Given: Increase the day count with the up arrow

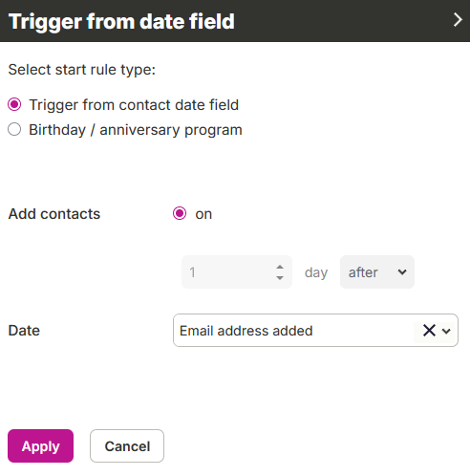Looking at the screenshot, I should pyautogui.click(x=280, y=267).
